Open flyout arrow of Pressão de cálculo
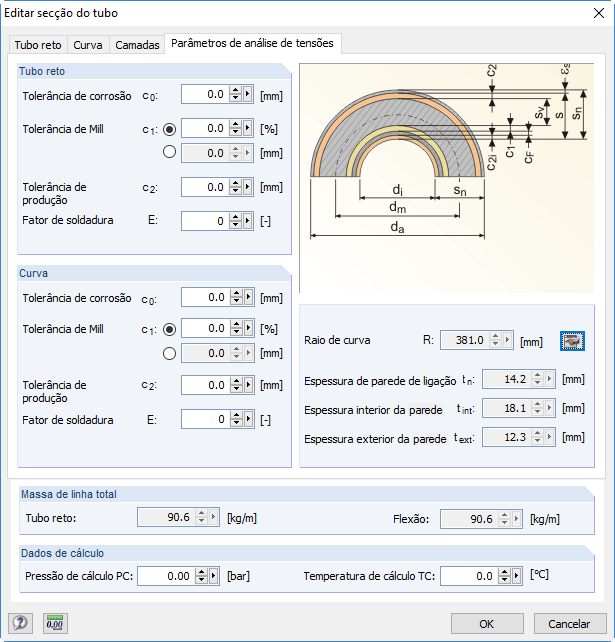The height and width of the screenshot is (642, 615). pyautogui.click(x=213, y=576)
